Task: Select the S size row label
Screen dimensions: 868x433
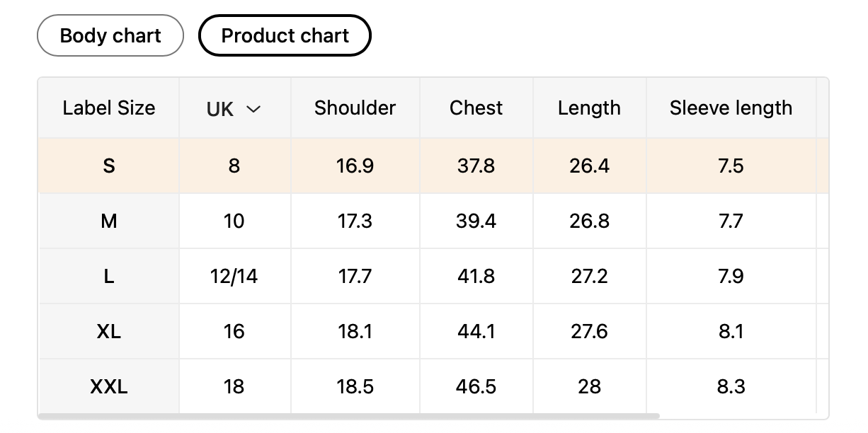Action: [108, 166]
